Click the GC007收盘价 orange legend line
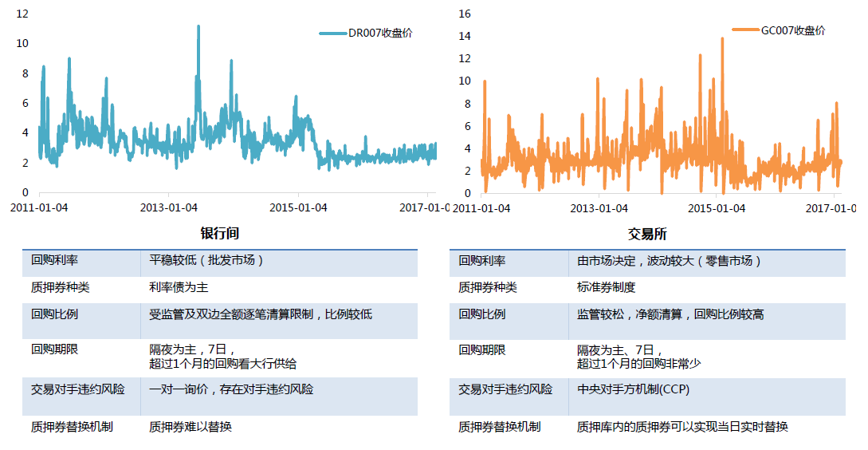 point(745,30)
